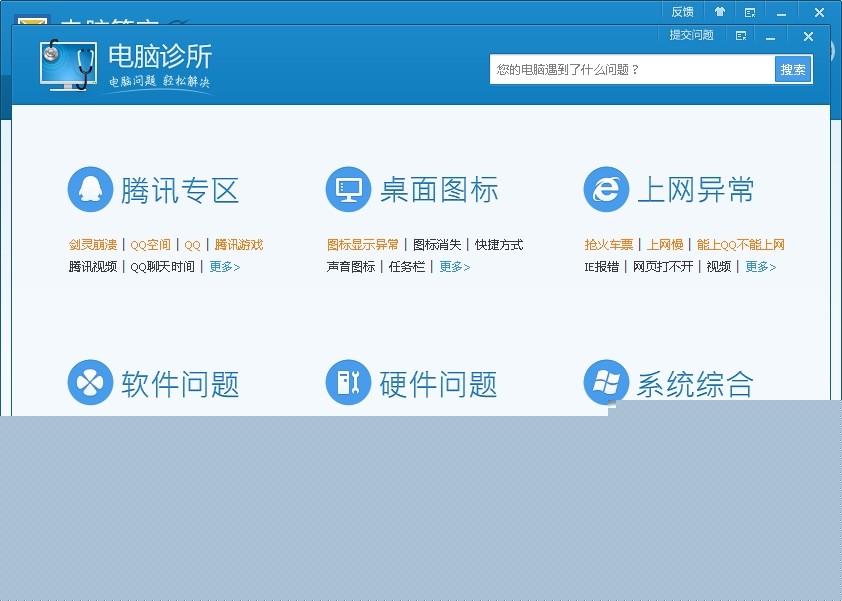Expand 更多 under 腾讯专区
The width and height of the screenshot is (842, 601).
click(x=224, y=266)
